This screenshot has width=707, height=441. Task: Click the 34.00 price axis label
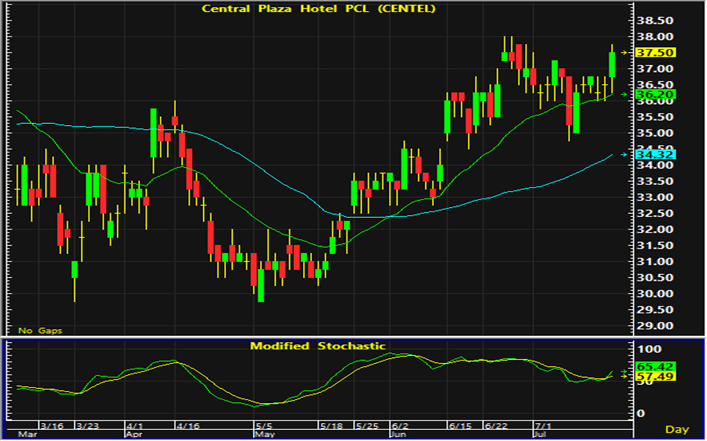[654, 165]
